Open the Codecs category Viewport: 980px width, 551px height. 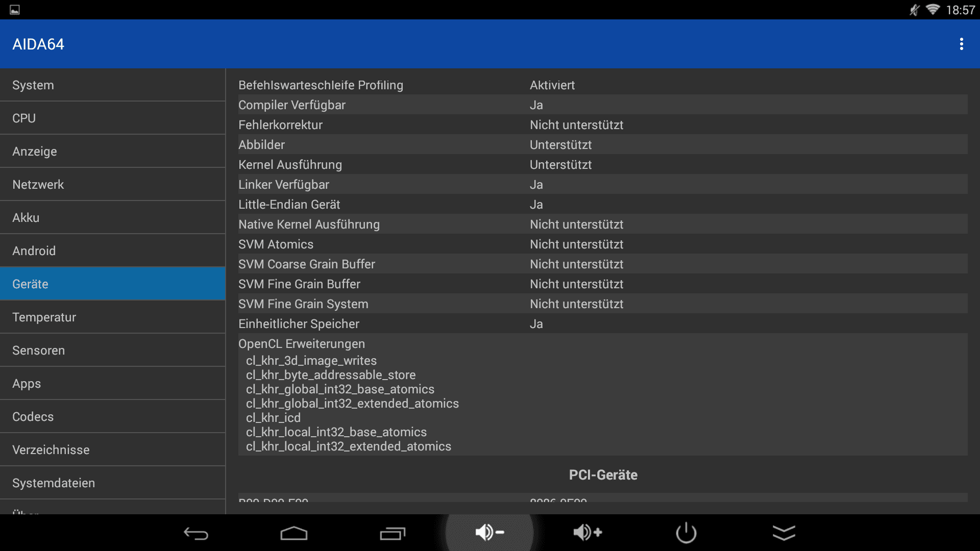click(x=112, y=417)
